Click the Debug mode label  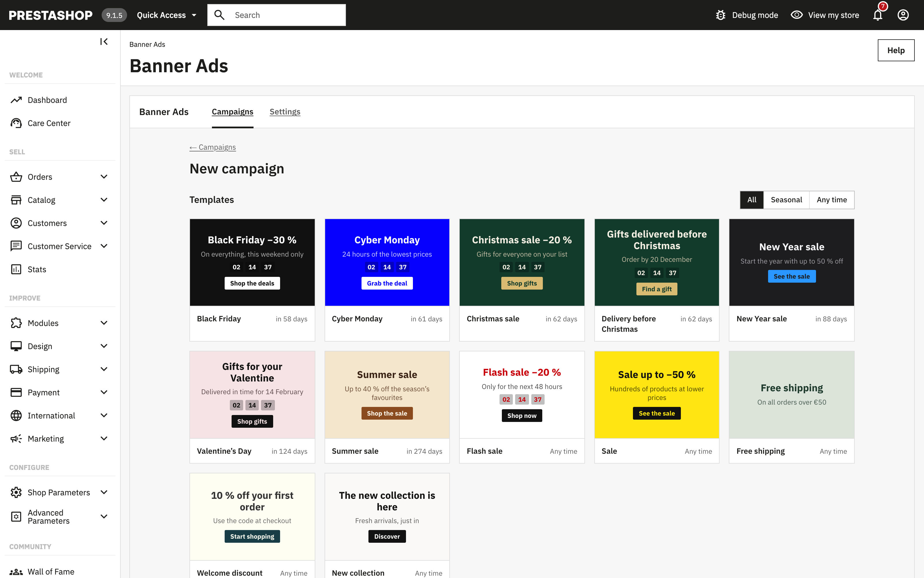[x=755, y=15]
